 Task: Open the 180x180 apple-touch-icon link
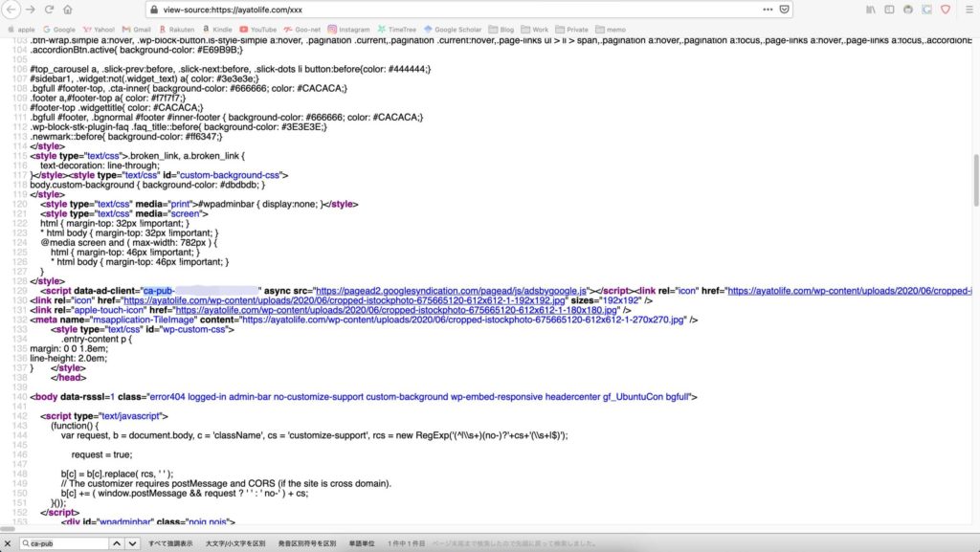(396, 310)
